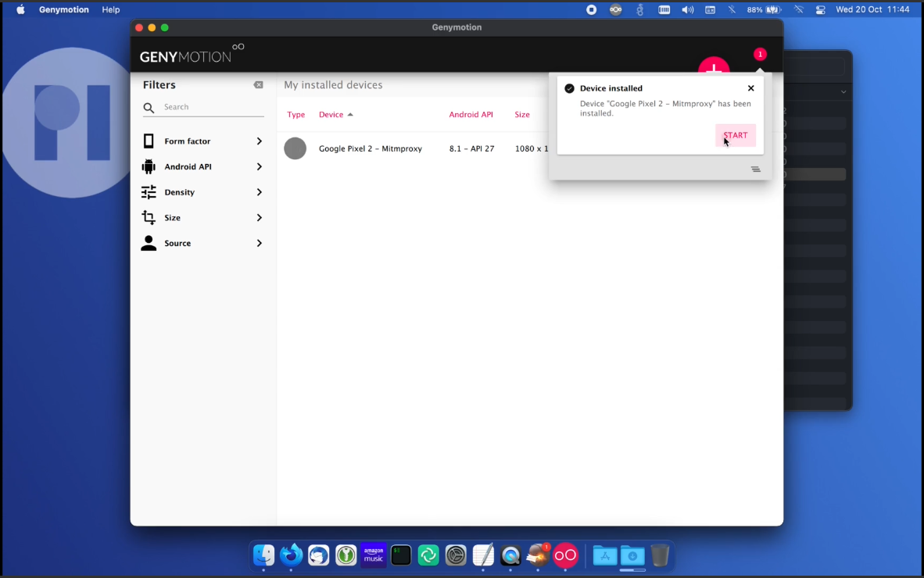The height and width of the screenshot is (578, 924).
Task: Open the notification list menu icon
Action: [x=755, y=169]
